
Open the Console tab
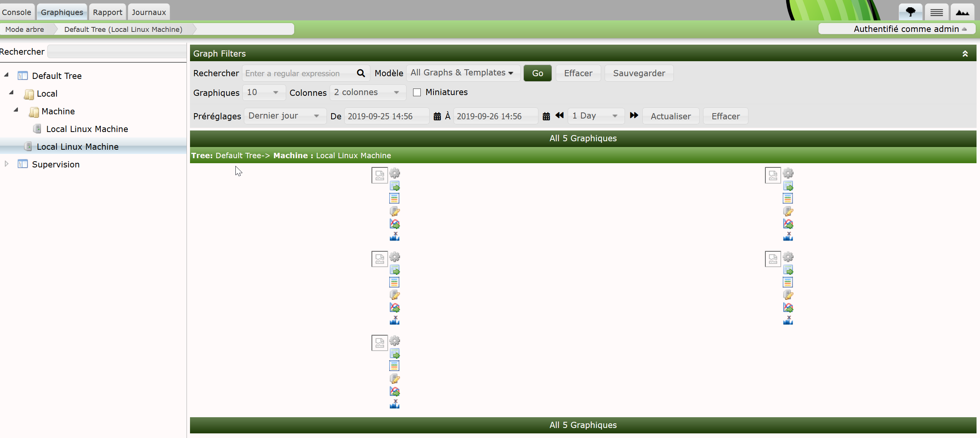[17, 12]
